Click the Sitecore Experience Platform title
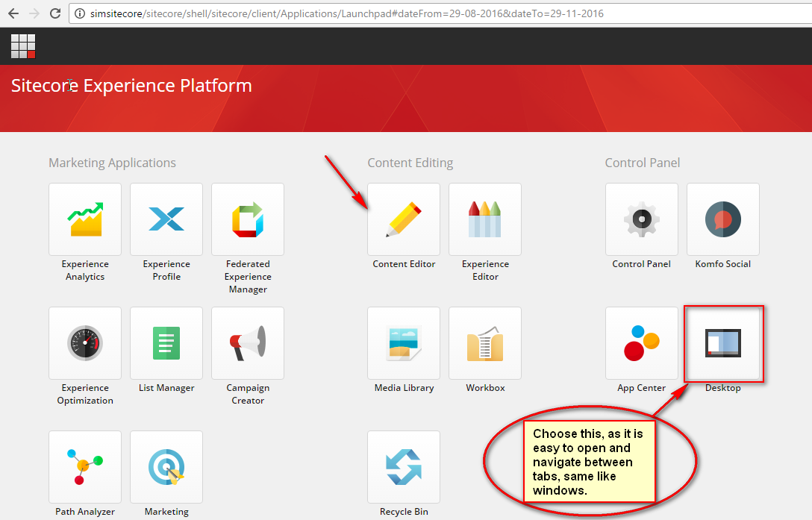 pos(131,86)
